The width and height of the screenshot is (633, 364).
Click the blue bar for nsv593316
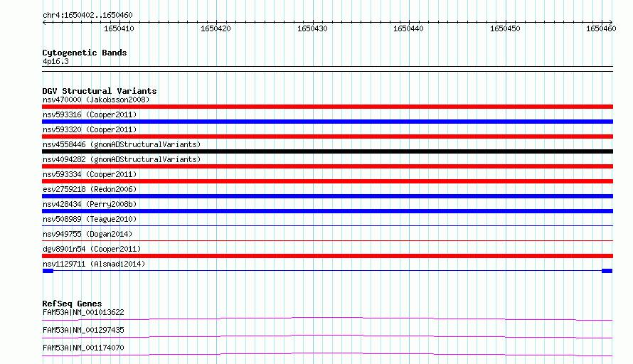(x=327, y=122)
